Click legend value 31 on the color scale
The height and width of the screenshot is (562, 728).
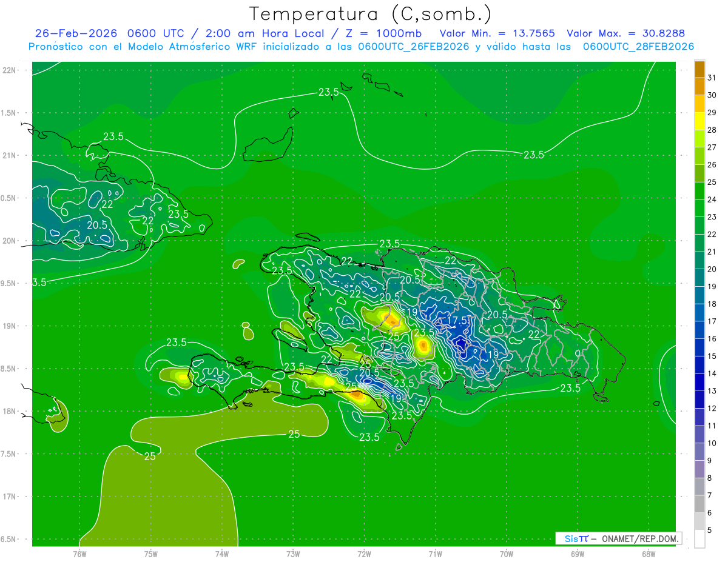click(712, 78)
